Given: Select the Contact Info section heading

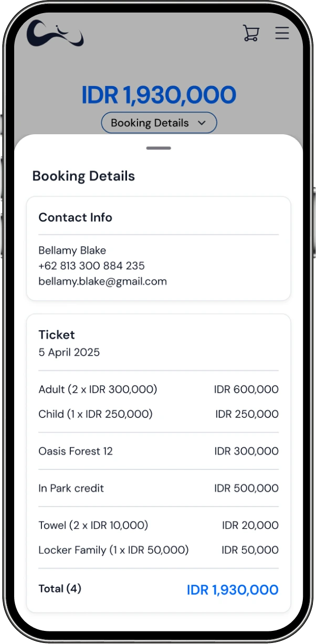Looking at the screenshot, I should coord(75,217).
